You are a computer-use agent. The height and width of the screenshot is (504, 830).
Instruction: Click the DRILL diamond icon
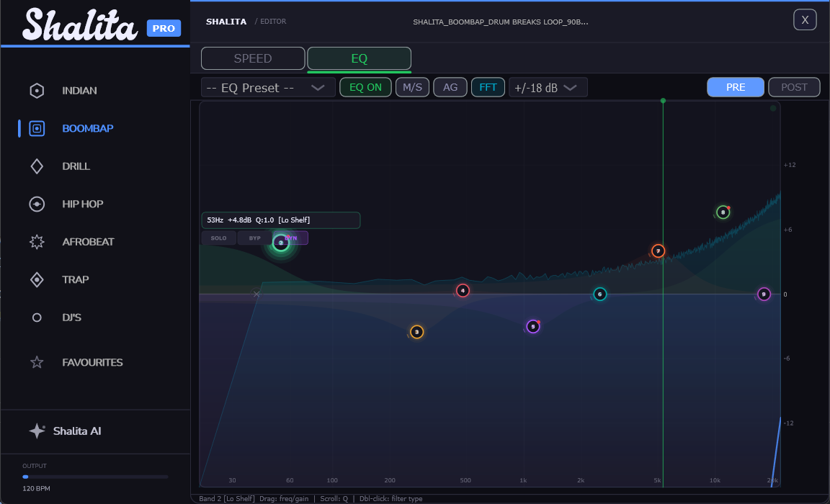pos(37,166)
